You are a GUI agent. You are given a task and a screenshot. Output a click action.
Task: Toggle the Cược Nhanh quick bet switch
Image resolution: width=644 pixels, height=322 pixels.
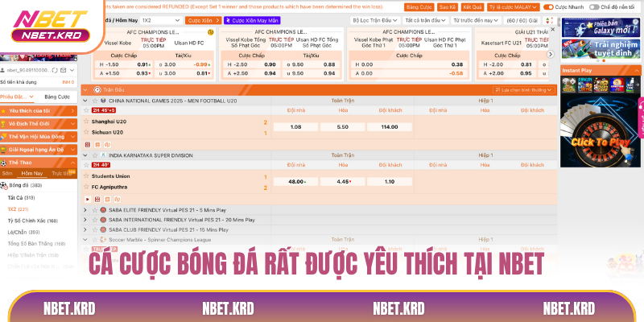click(x=548, y=7)
